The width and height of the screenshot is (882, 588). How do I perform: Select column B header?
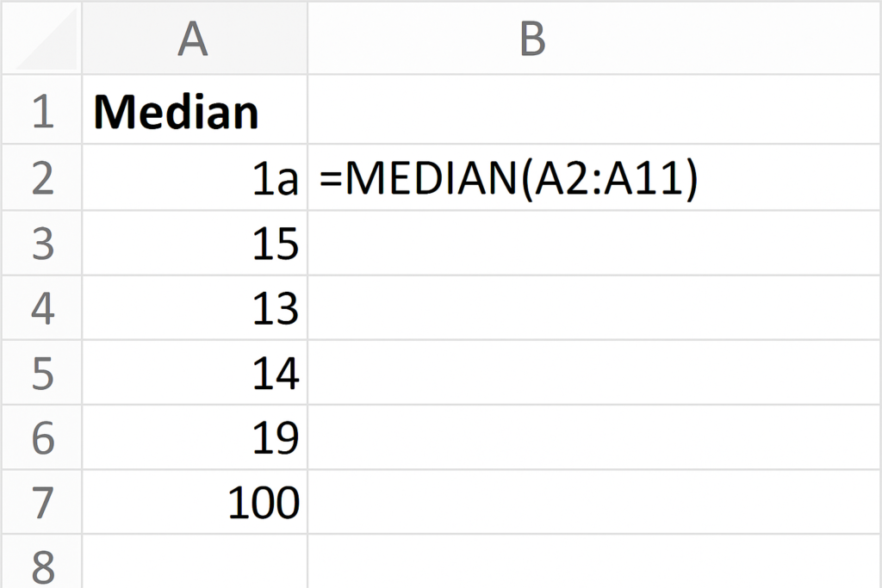pos(533,39)
